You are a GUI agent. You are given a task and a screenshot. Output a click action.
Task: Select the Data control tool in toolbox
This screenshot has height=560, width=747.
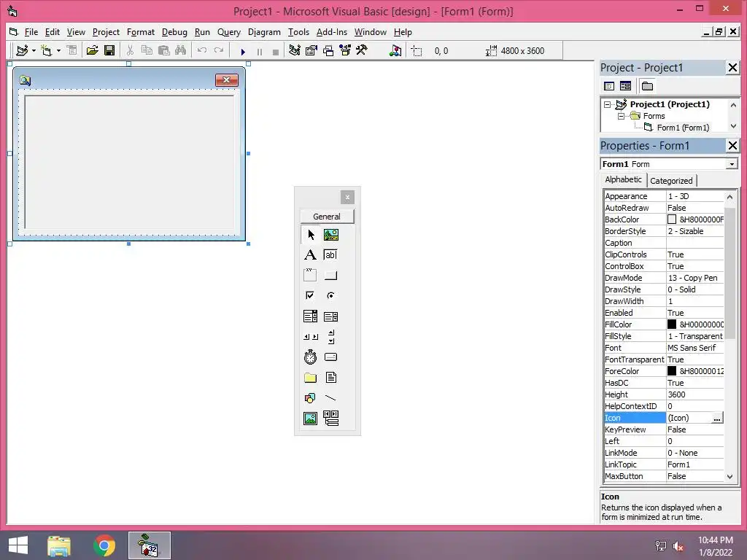coord(330,418)
